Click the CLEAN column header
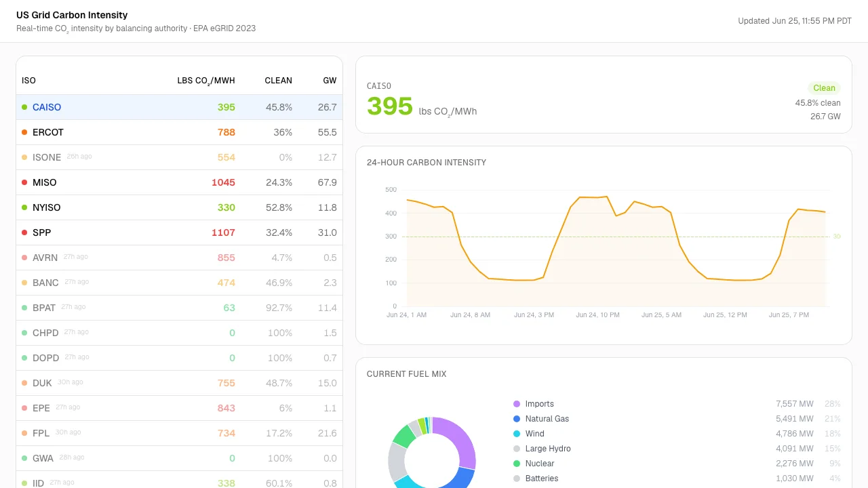Viewport: 868px width, 488px height. [x=279, y=81]
